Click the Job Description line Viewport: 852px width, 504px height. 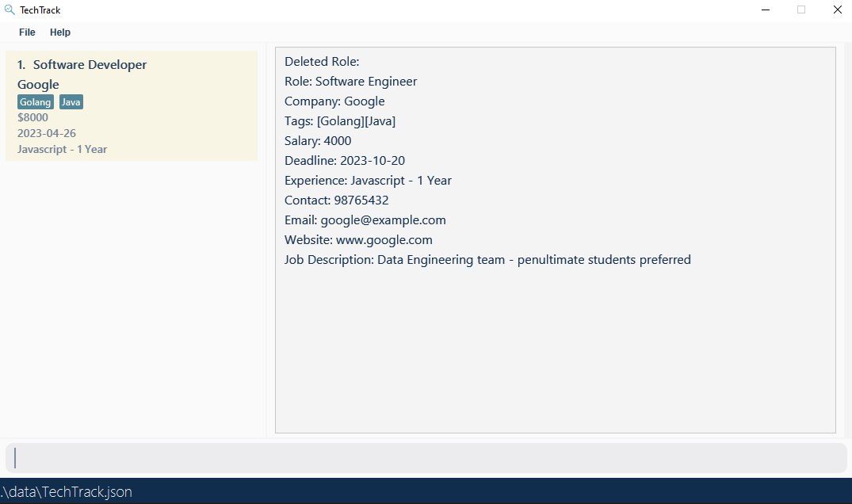(x=487, y=260)
